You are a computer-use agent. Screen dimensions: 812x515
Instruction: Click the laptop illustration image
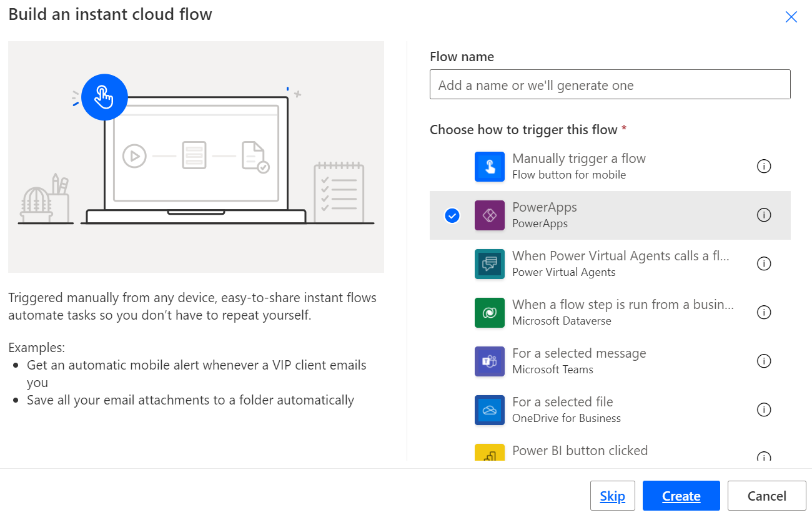point(196,157)
